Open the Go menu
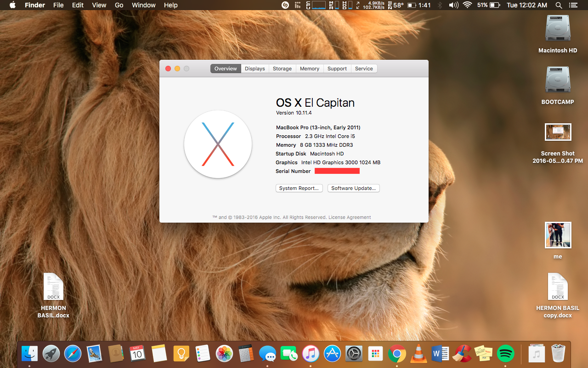This screenshot has width=588, height=368. pos(119,5)
